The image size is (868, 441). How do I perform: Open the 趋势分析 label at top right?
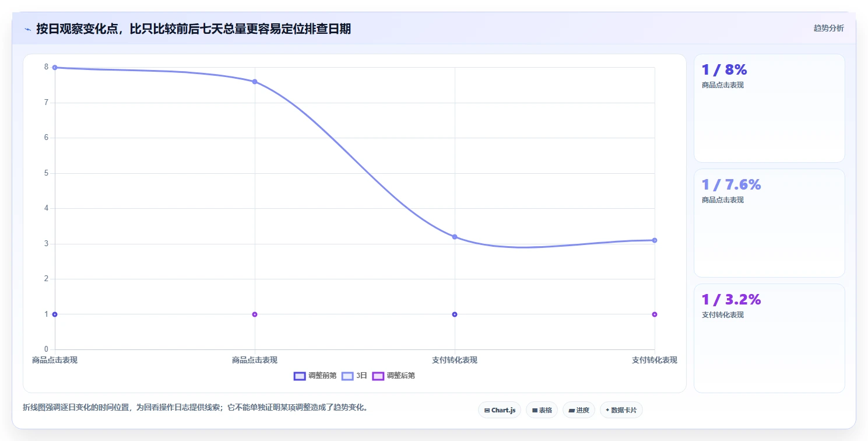coord(828,28)
